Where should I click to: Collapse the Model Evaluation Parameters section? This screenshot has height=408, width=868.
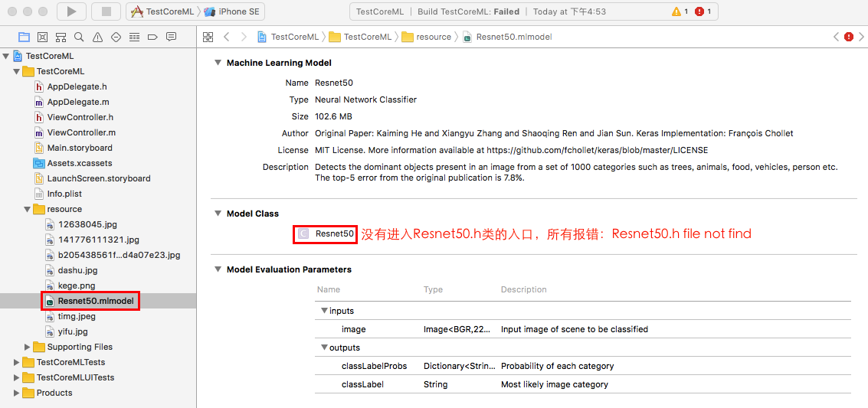(218, 269)
